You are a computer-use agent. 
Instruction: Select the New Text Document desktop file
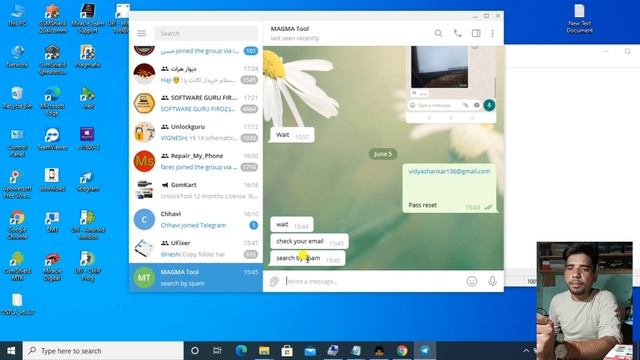pyautogui.click(x=579, y=19)
